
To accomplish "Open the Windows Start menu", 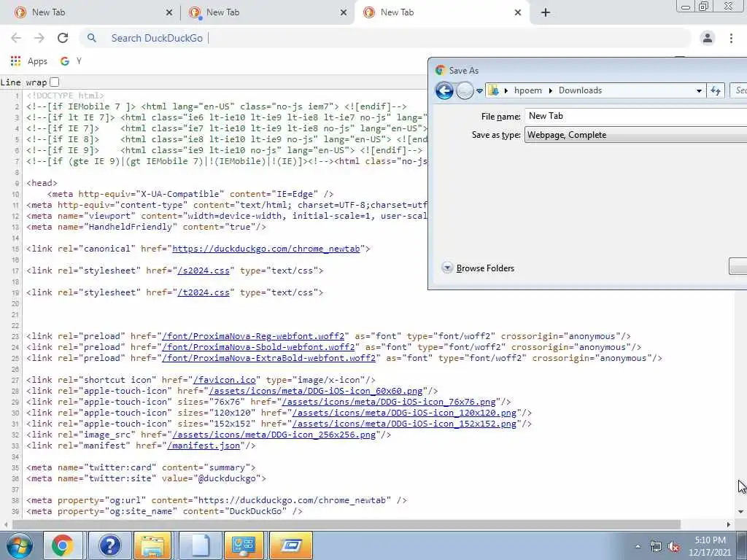I will point(19,545).
